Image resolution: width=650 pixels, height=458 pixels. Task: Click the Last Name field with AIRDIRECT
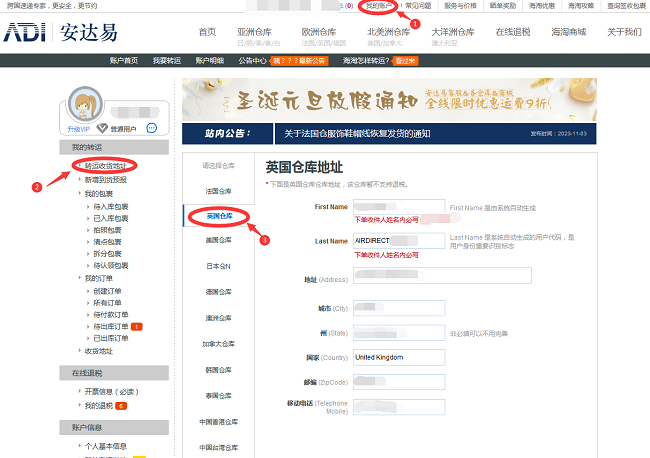pos(399,241)
